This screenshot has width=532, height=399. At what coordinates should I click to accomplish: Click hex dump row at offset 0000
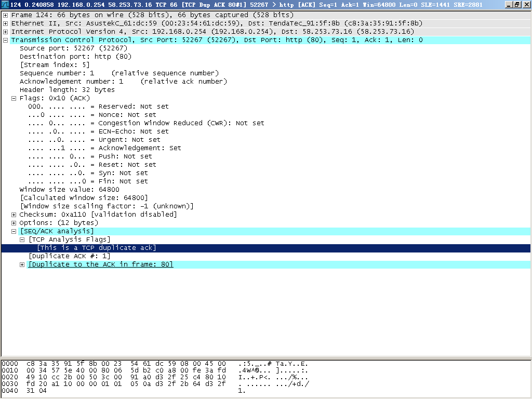[x=155, y=364]
